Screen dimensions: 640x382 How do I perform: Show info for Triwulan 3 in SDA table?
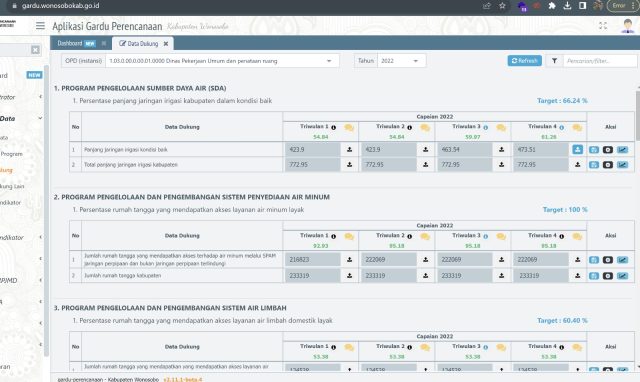click(x=486, y=127)
